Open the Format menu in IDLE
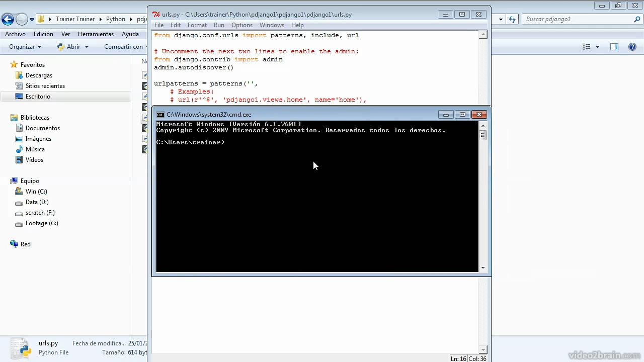 197,25
